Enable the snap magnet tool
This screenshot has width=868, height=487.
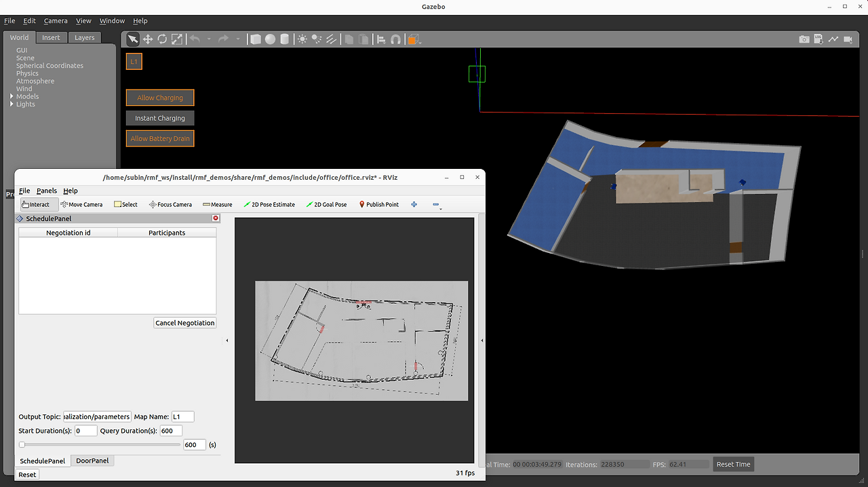(x=395, y=39)
